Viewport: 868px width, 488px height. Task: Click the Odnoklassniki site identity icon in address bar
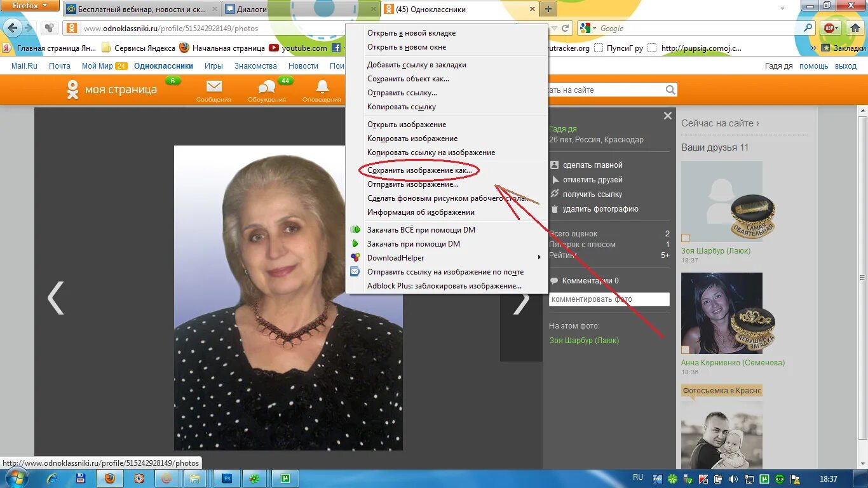[x=72, y=29]
